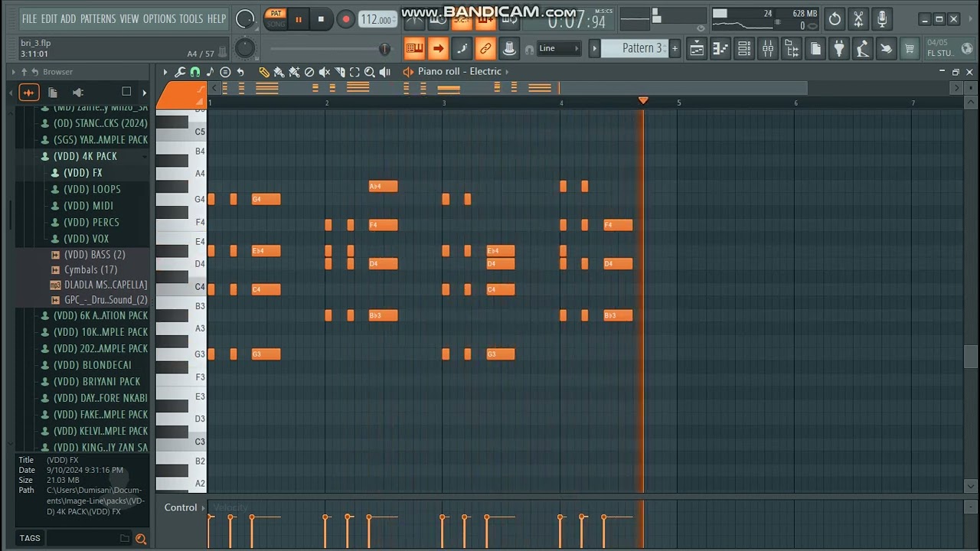Select the Paint brush tool
This screenshot has height=551, width=980.
point(279,72)
